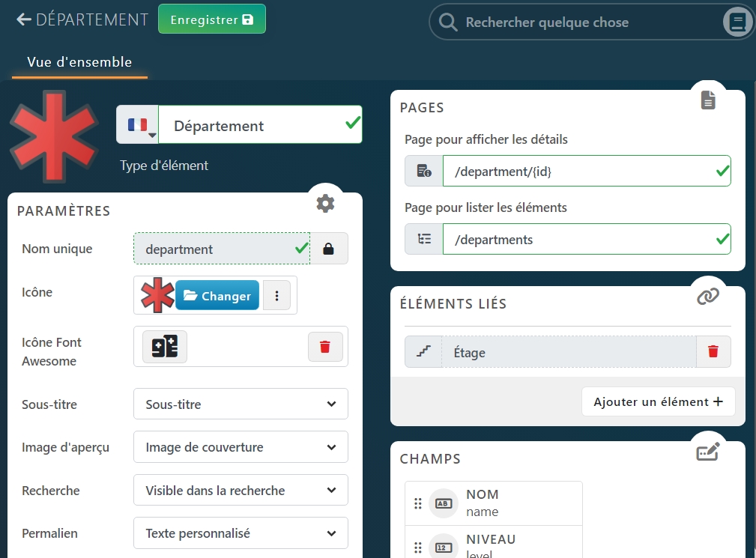Open the book icon in search bar
The width and height of the screenshot is (756, 558).
[x=737, y=22]
